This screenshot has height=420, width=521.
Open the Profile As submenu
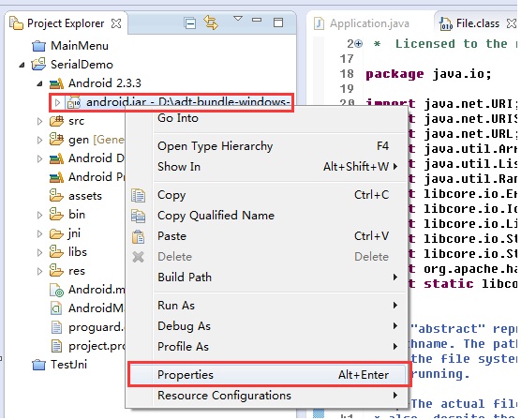click(x=267, y=347)
